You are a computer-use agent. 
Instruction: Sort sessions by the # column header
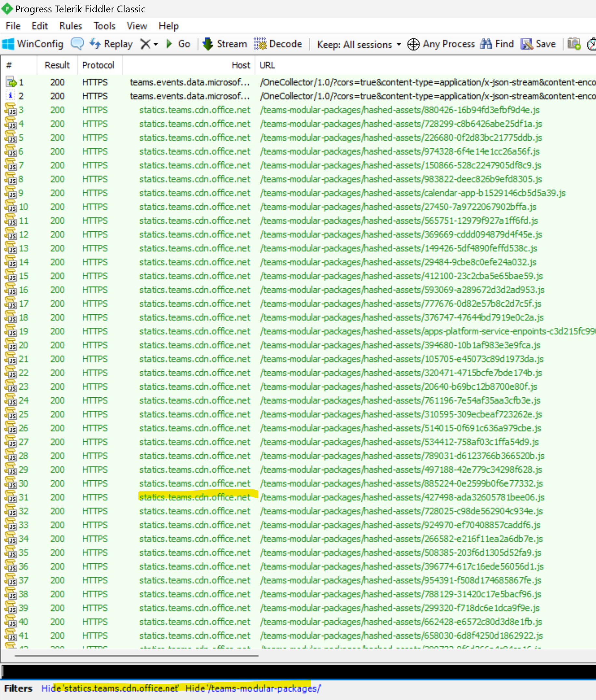[19, 65]
